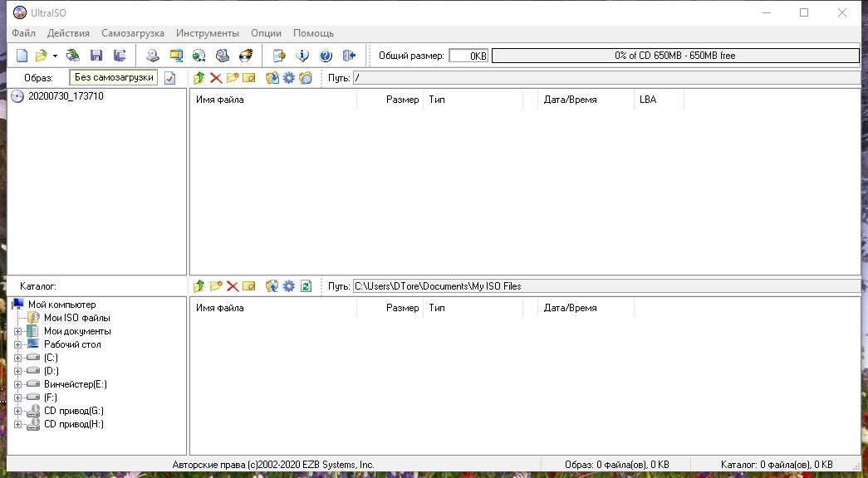Click the 'Без самозагрузки' boot status button
Image resolution: width=868 pixels, height=478 pixels.
(x=114, y=77)
